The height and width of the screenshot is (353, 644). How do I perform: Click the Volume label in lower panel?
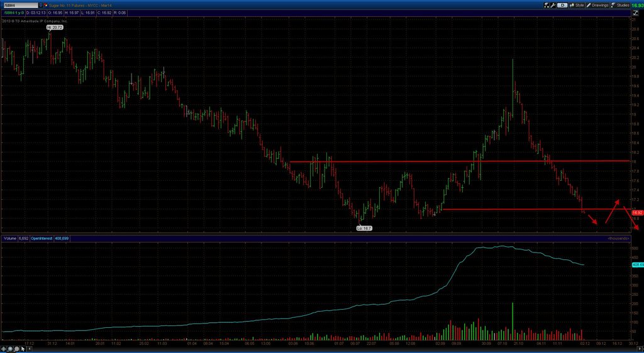pos(10,238)
